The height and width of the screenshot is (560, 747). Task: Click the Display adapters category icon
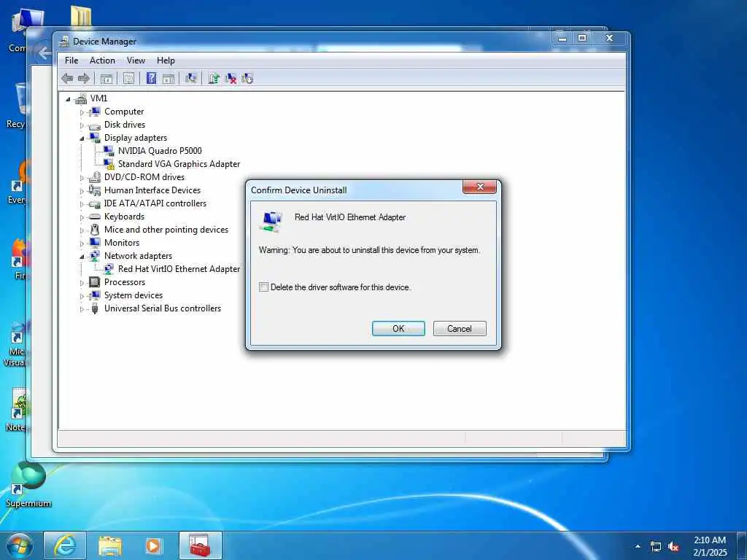[x=94, y=138]
